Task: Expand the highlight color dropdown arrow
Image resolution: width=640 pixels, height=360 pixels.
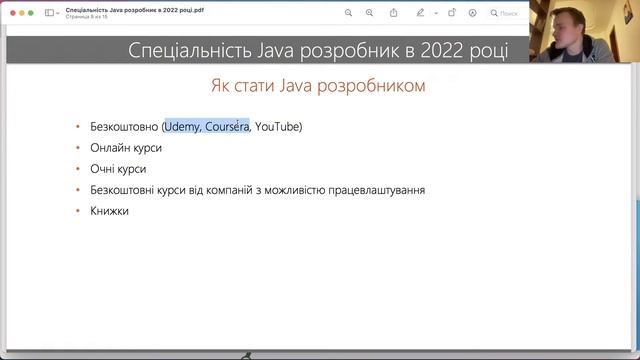Action: [x=436, y=13]
